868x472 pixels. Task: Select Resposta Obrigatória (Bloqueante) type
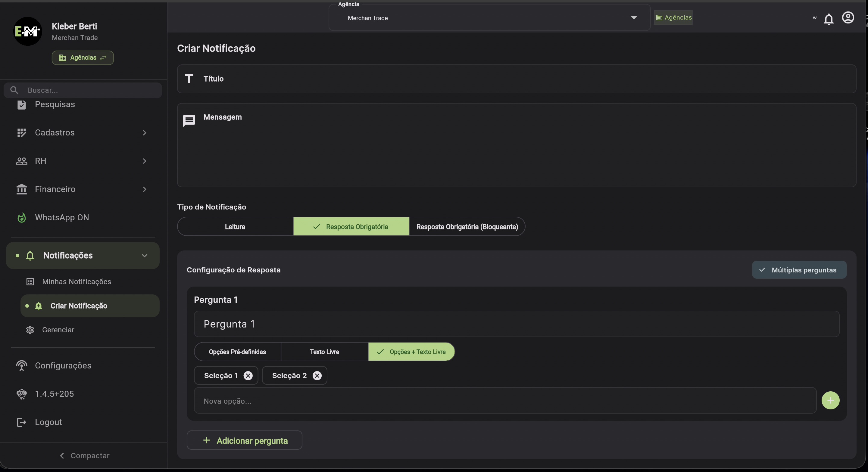tap(467, 227)
